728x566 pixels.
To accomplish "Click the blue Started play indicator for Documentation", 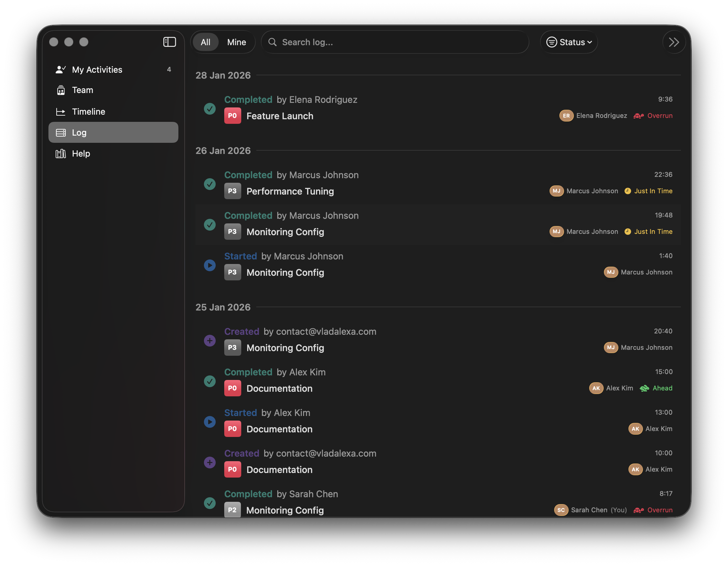I will [210, 422].
